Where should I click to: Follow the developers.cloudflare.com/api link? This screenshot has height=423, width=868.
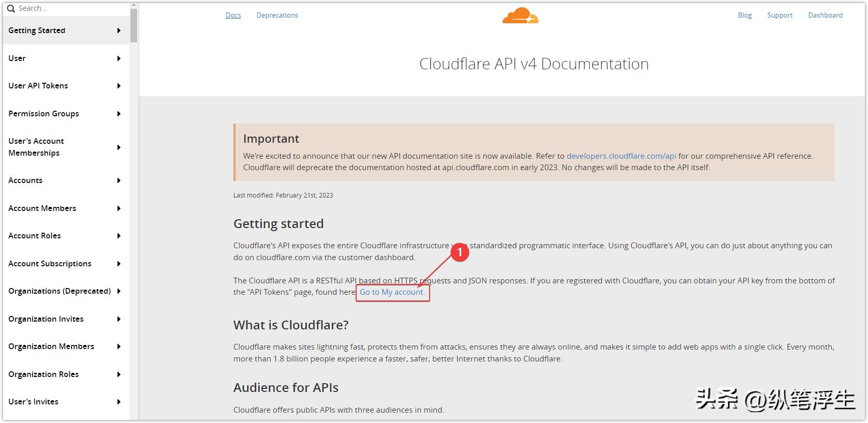[622, 156]
